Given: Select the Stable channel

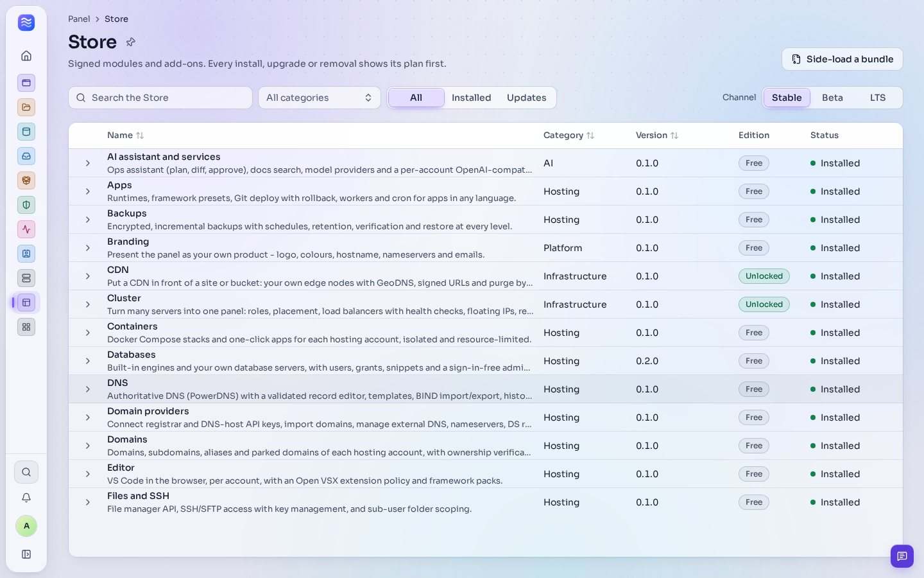Looking at the screenshot, I should point(787,98).
